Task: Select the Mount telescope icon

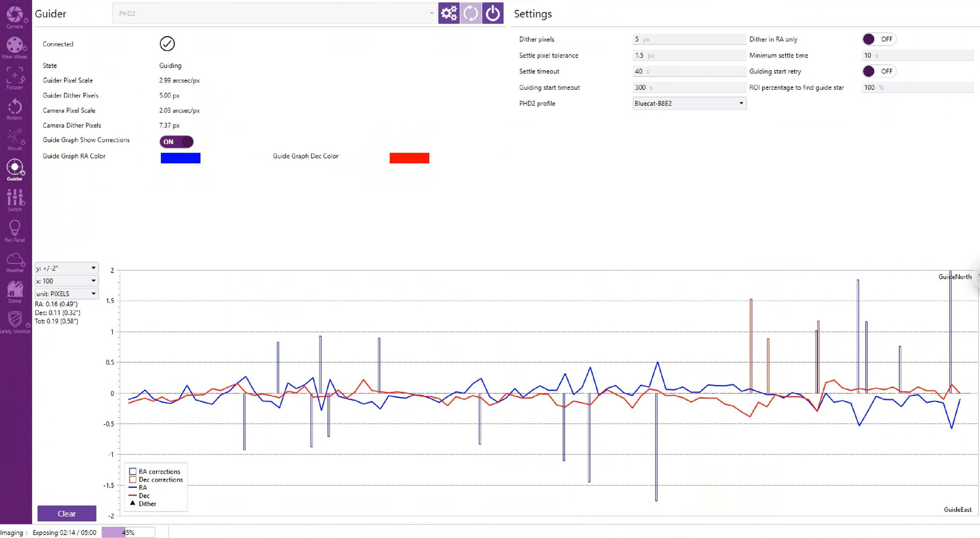Action: [x=15, y=139]
